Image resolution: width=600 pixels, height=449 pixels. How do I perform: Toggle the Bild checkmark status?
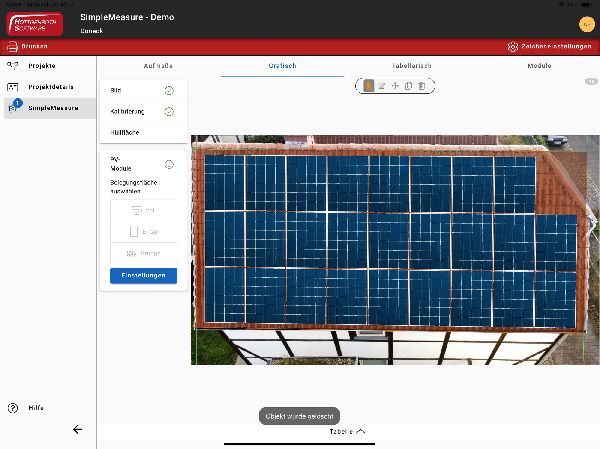pyautogui.click(x=169, y=91)
